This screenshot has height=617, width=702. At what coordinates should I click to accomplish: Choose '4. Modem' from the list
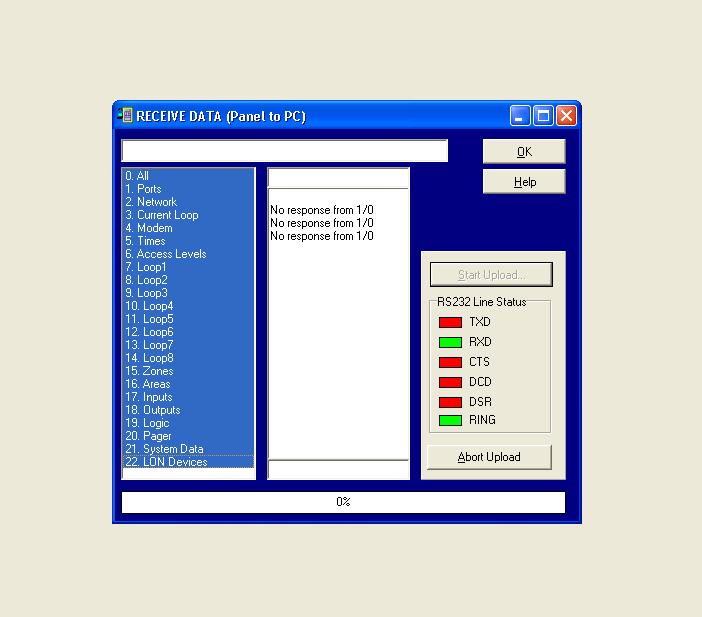[x=149, y=228]
